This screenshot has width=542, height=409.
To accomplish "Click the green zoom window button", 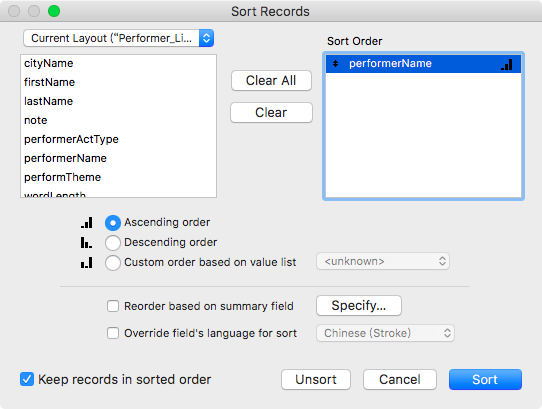I will click(x=54, y=11).
